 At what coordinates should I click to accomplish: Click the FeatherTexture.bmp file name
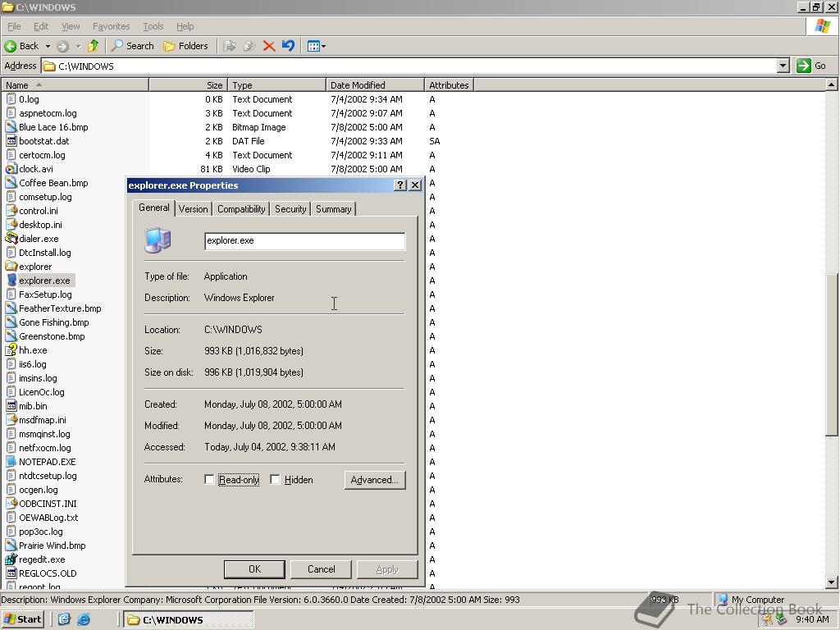coord(60,308)
